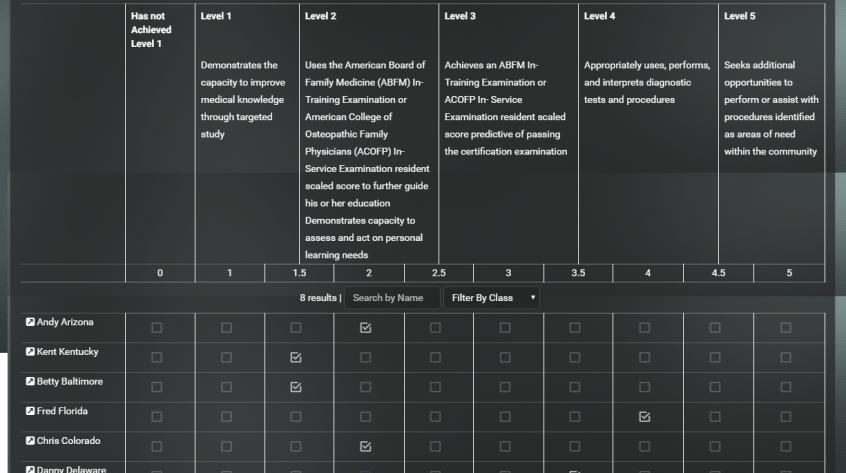
Task: Uncheck Andy Arizona's score 2 checkbox
Action: [365, 327]
